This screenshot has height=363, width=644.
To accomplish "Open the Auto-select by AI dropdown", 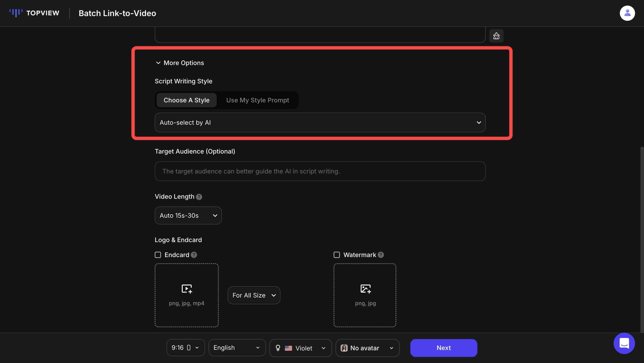I will 320,122.
